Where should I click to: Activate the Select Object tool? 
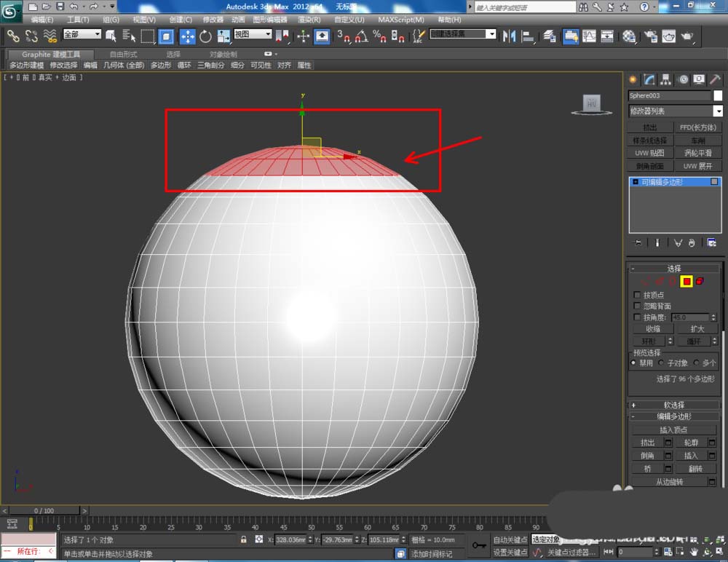(111, 36)
